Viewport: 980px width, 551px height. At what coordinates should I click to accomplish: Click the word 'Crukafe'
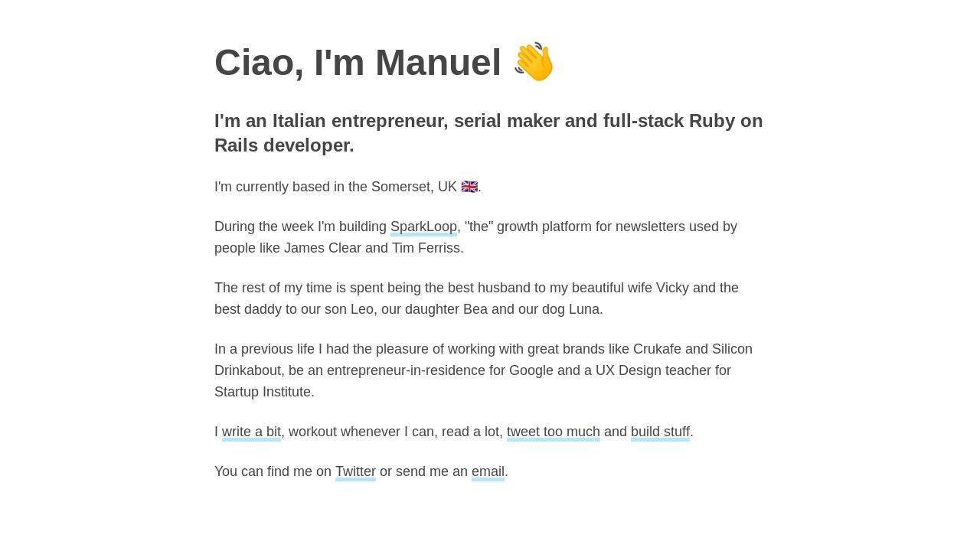657,349
